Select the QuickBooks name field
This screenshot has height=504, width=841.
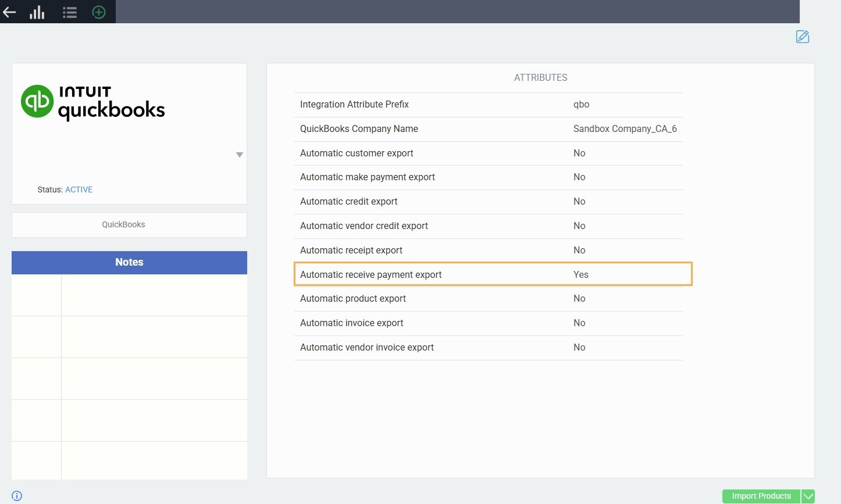pos(129,224)
